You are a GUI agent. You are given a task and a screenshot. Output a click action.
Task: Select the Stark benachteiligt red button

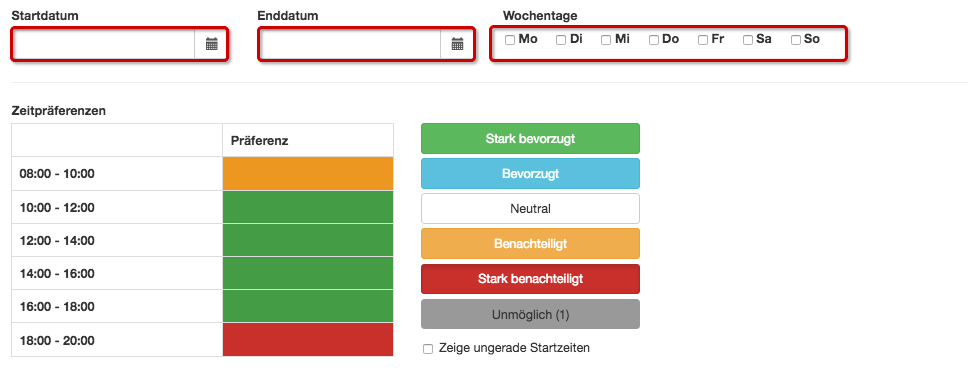pyautogui.click(x=530, y=279)
